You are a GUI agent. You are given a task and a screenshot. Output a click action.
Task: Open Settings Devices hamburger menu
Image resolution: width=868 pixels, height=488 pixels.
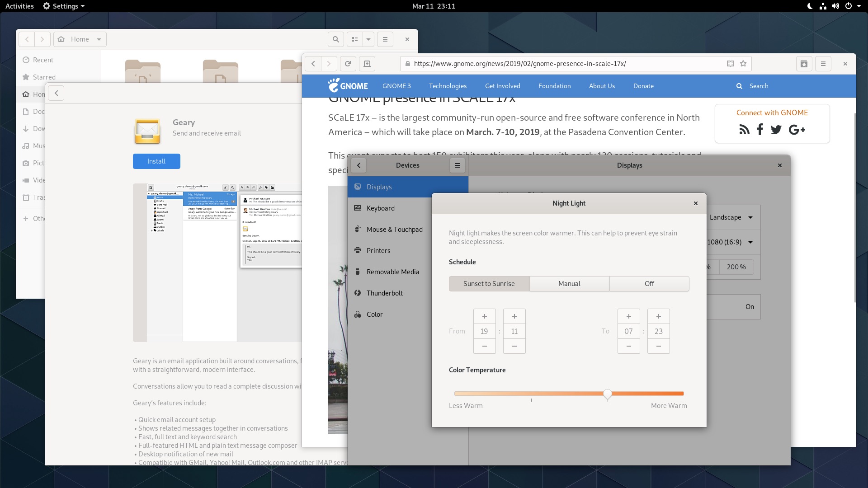pos(458,165)
